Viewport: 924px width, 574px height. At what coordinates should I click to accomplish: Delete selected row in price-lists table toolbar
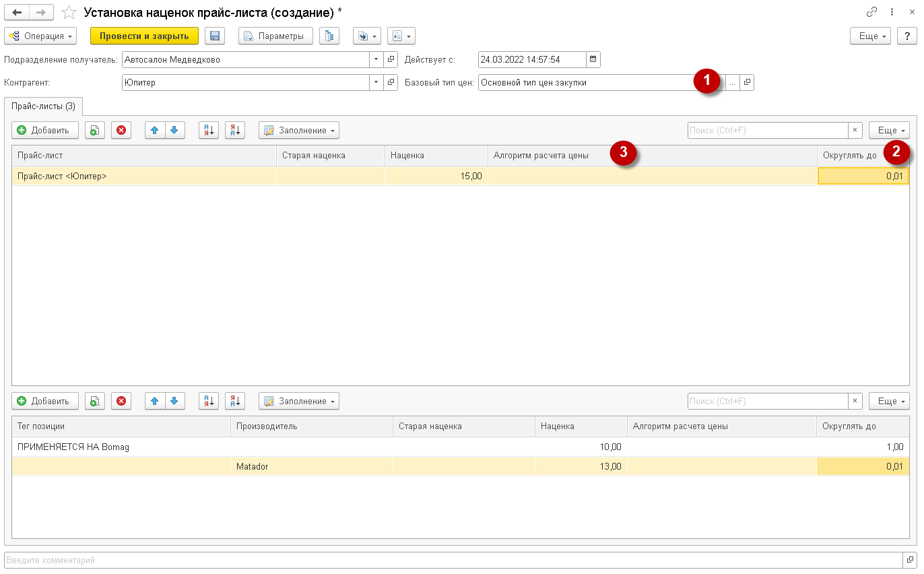tap(121, 130)
